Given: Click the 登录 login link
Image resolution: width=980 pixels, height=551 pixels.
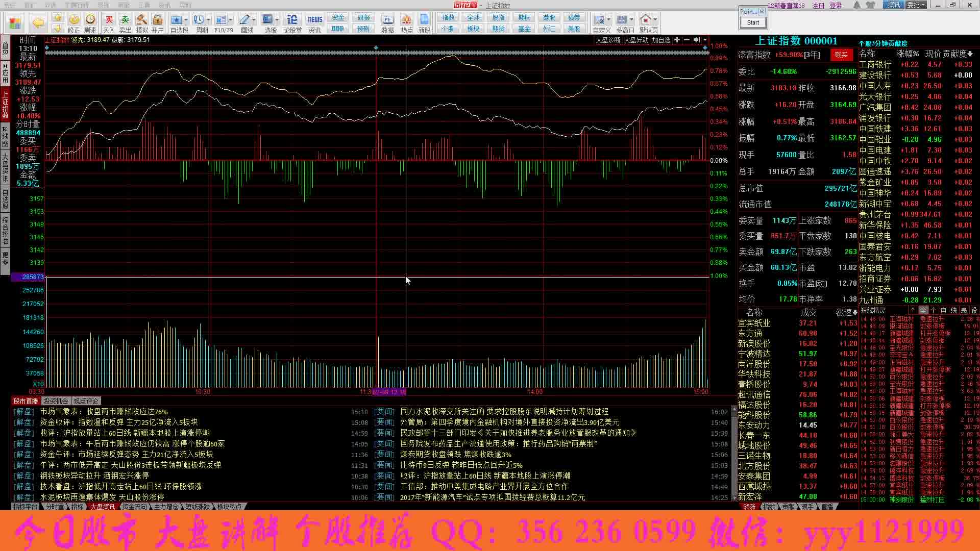Looking at the screenshot, I should pos(836,6).
